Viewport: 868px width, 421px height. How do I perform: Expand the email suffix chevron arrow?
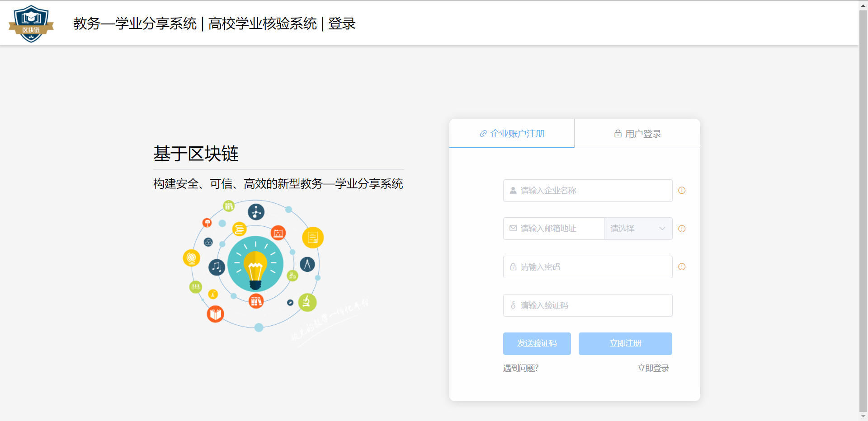point(662,229)
